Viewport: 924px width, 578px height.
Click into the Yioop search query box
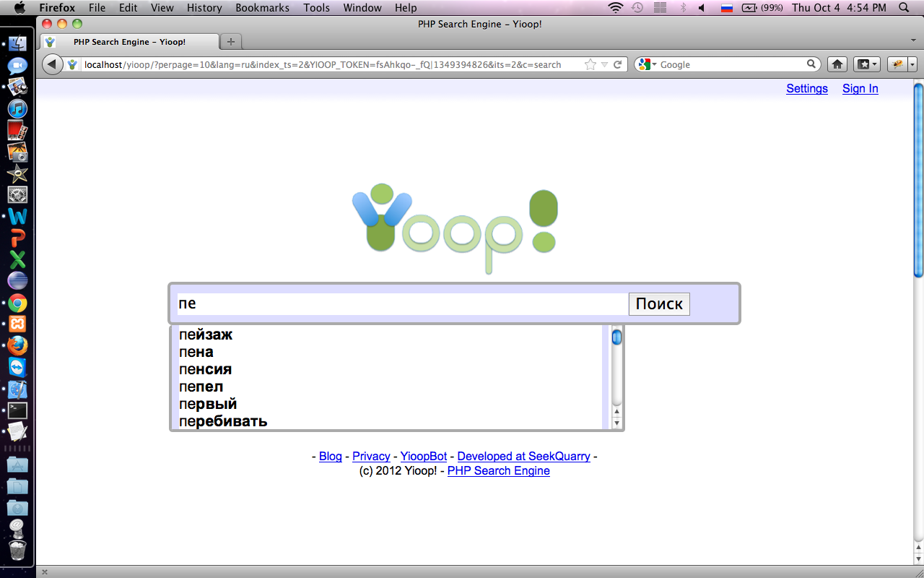tap(403, 304)
